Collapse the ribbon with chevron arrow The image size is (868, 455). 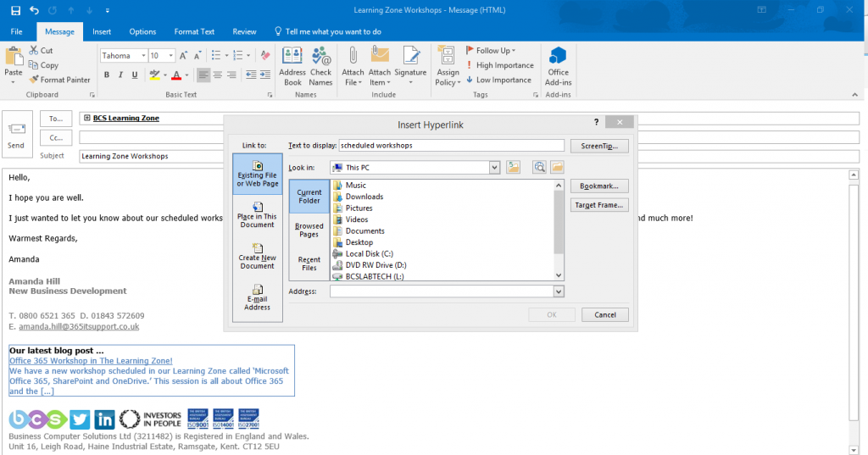tap(854, 95)
